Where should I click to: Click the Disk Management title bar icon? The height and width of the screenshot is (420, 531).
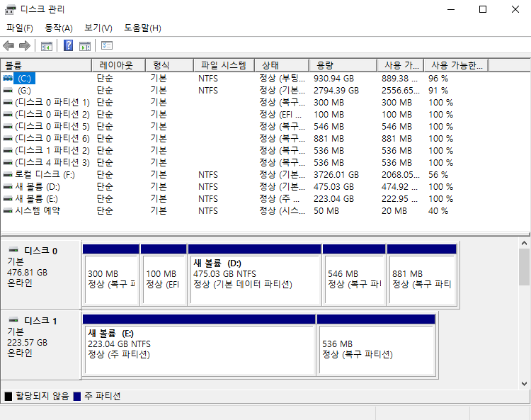10,9
